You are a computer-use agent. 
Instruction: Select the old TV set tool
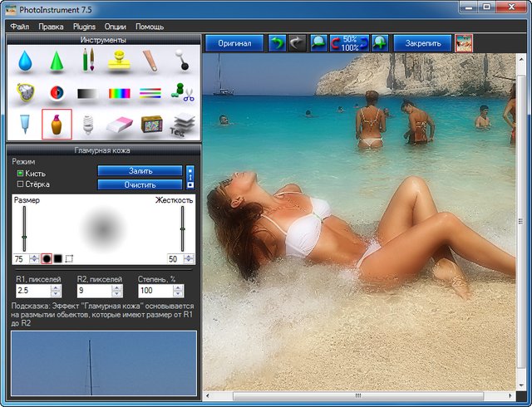tap(151, 125)
